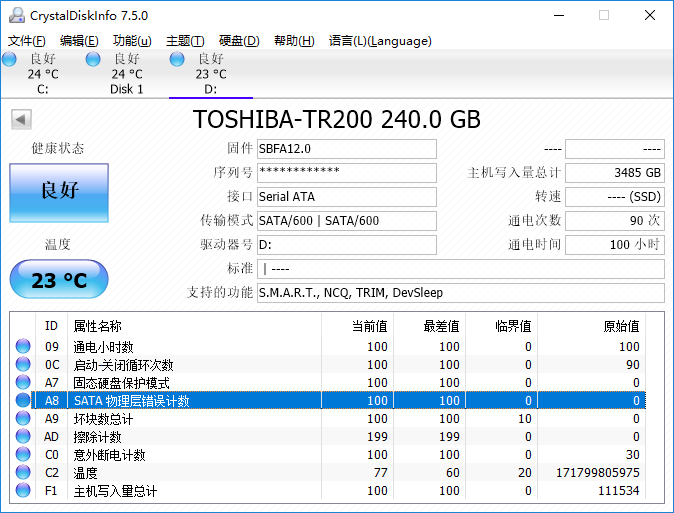Select the SATA 物理层错误计数 row
The height and width of the screenshot is (513, 674).
328,400
